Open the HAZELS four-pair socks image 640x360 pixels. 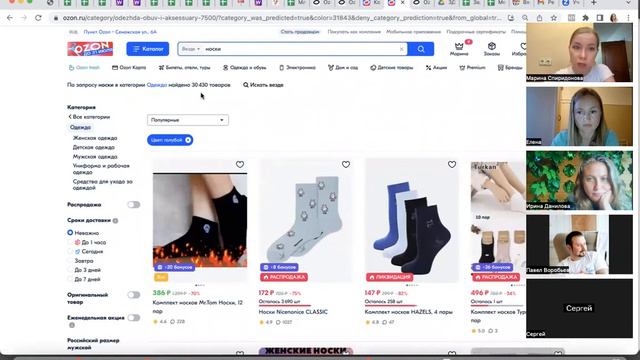pyautogui.click(x=412, y=220)
